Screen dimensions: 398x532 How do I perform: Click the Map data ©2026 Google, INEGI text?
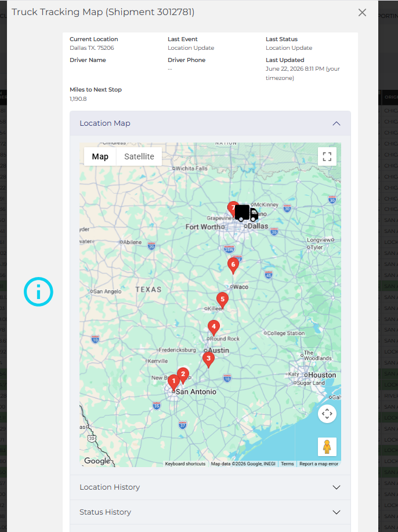[243, 464]
